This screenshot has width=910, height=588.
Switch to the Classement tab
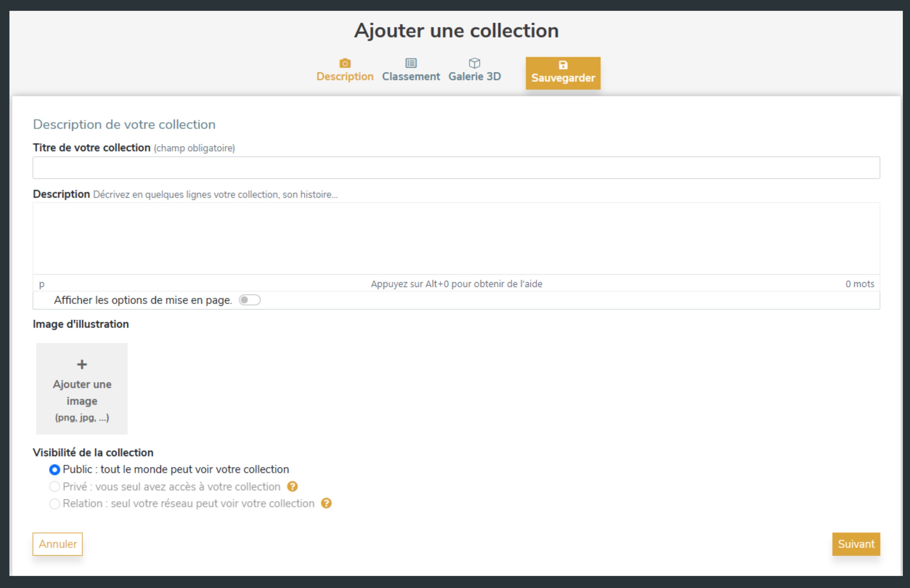(x=411, y=71)
